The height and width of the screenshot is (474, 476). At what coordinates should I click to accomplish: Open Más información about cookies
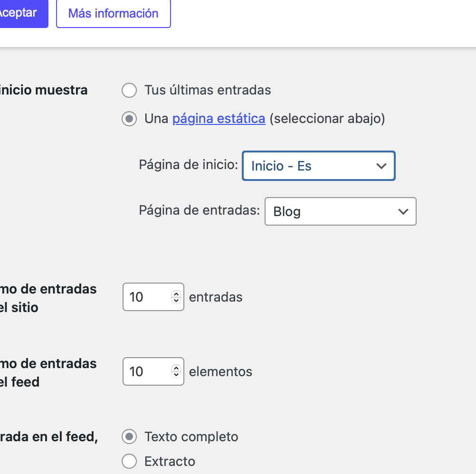(x=113, y=13)
